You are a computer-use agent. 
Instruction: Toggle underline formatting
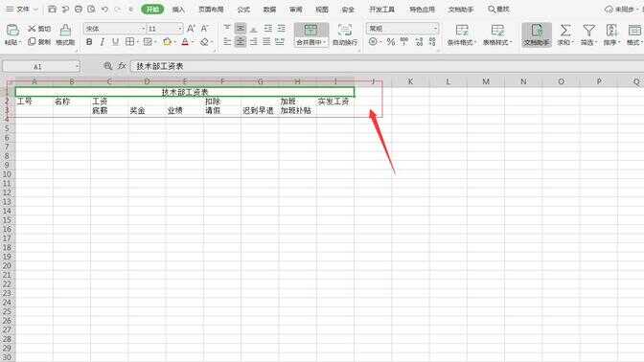[115, 42]
